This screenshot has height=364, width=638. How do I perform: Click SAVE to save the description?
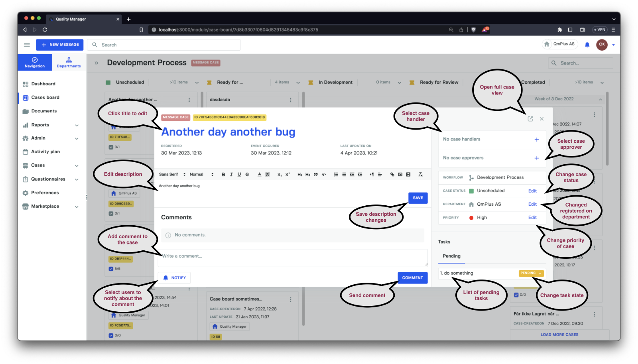(x=417, y=198)
